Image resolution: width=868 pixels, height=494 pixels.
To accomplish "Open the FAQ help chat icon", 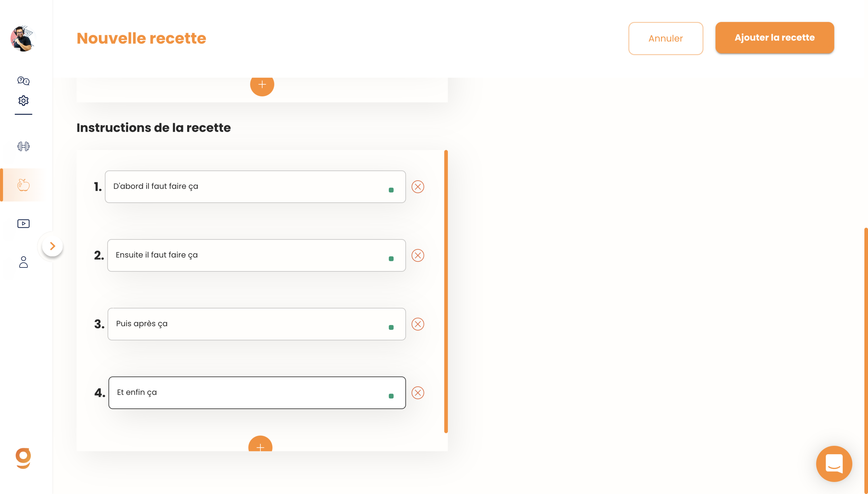I will click(23, 81).
